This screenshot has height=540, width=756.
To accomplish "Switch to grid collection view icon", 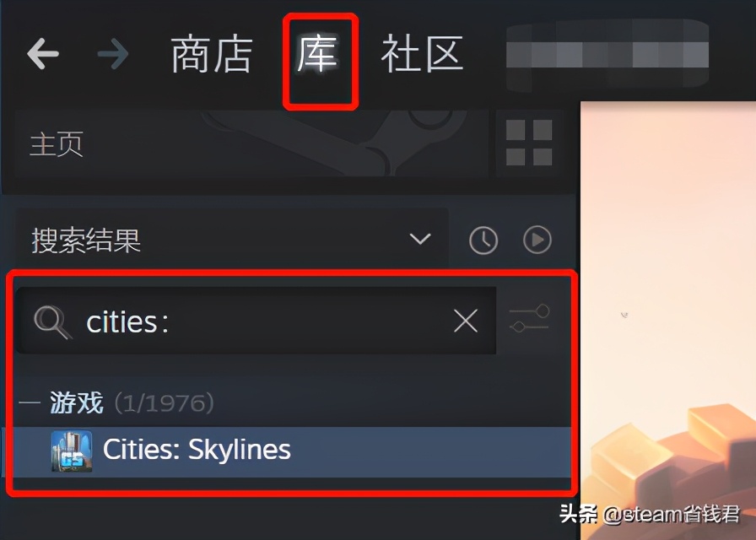I will 529,143.
